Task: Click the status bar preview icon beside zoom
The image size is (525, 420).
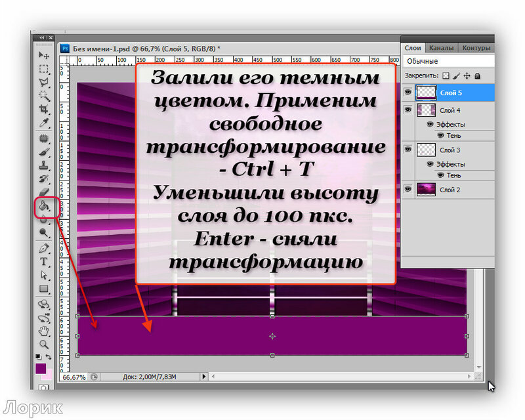Action: click(x=94, y=377)
